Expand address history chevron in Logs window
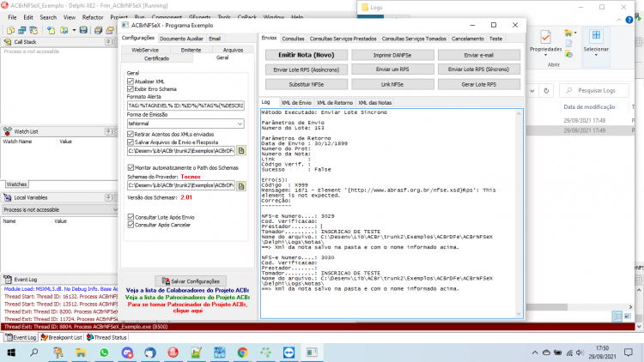 point(532,91)
